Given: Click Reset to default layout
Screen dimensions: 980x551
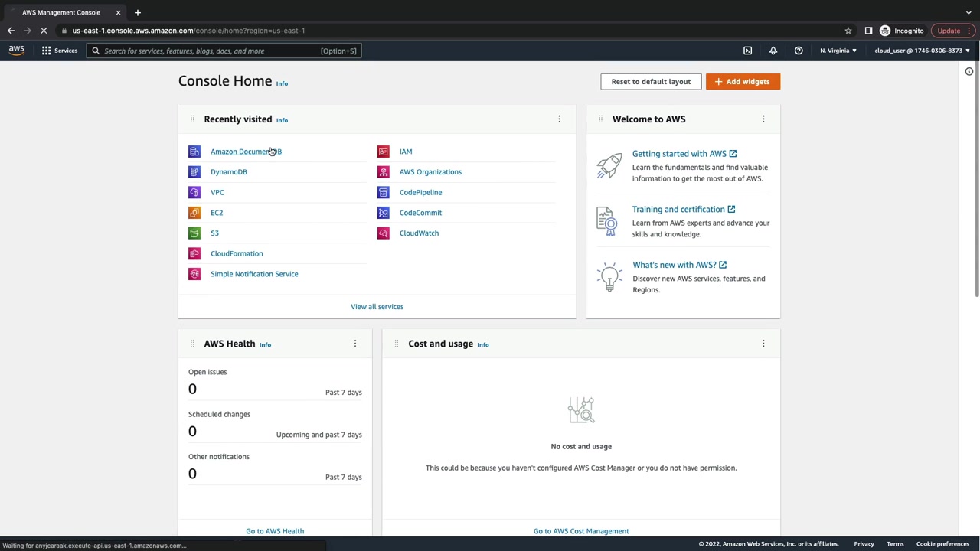Looking at the screenshot, I should (x=651, y=82).
